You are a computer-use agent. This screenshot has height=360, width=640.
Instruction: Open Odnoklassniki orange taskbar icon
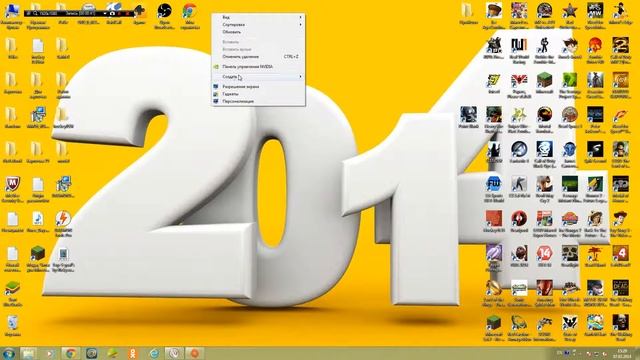(132, 353)
